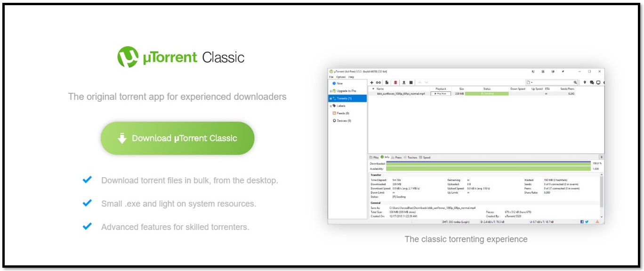Click the Facebook icon in the status bar
Viewport: 644px width, 271px height.
[582, 222]
